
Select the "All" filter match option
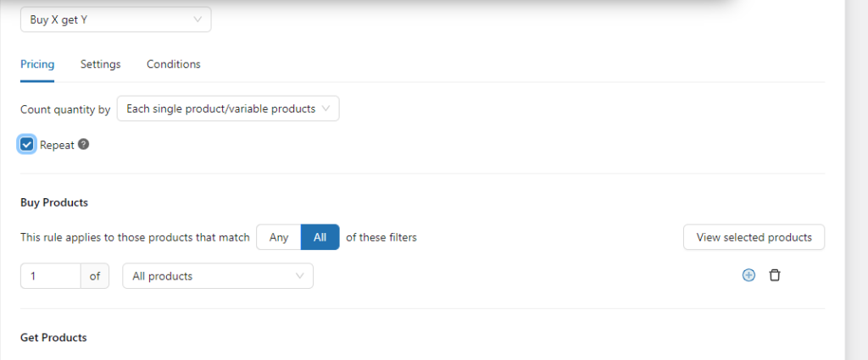pyautogui.click(x=320, y=237)
